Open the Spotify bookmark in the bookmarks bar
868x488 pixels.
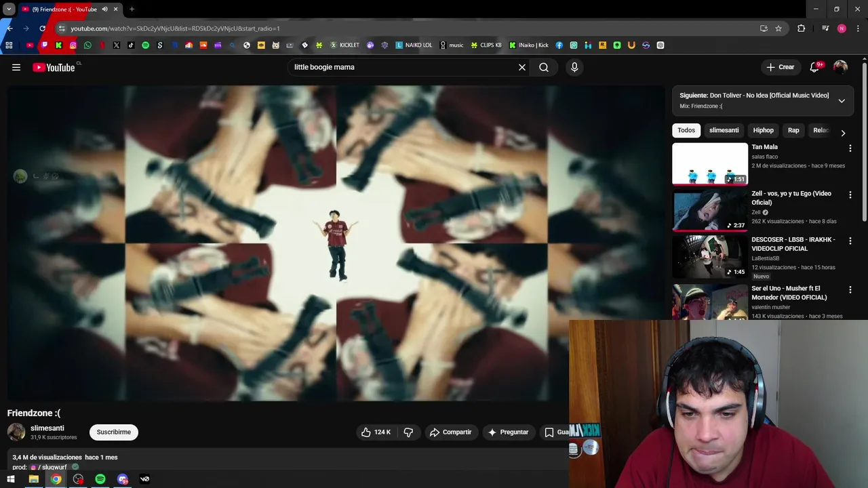pos(145,45)
